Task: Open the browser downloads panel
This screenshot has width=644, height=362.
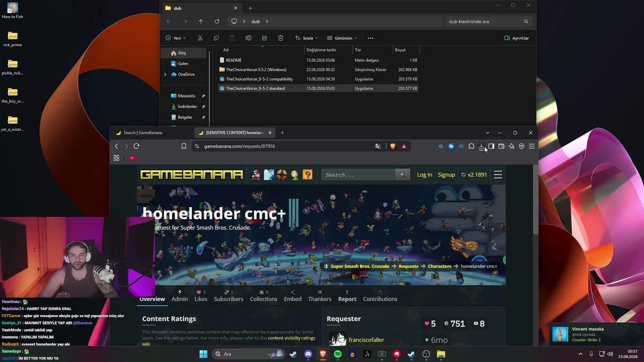Action: [481, 146]
